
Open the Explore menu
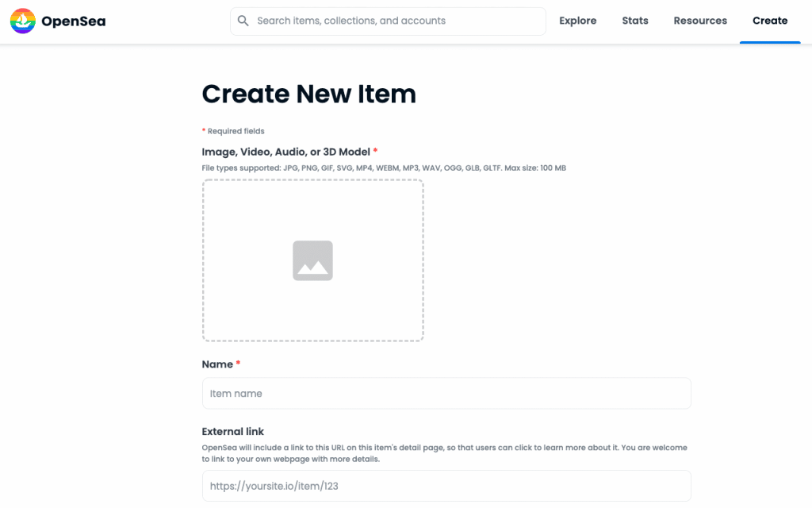click(577, 21)
